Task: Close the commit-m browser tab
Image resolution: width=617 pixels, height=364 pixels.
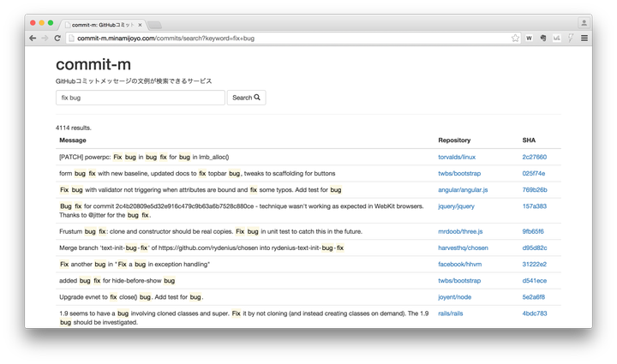Action: pyautogui.click(x=140, y=25)
